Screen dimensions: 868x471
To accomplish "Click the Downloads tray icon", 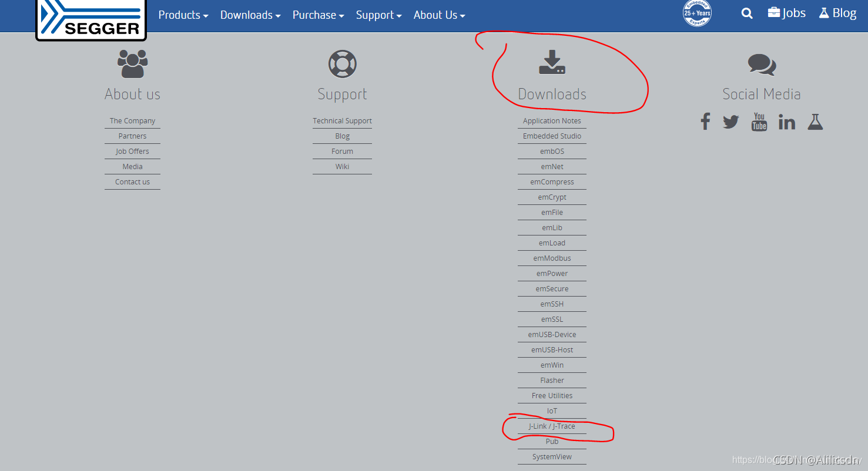I will pyautogui.click(x=552, y=62).
